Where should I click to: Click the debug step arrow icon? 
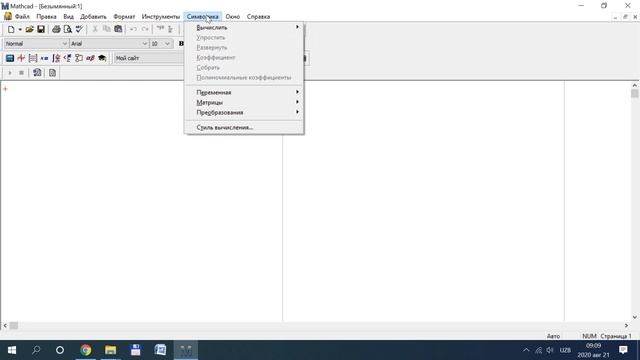[10, 73]
